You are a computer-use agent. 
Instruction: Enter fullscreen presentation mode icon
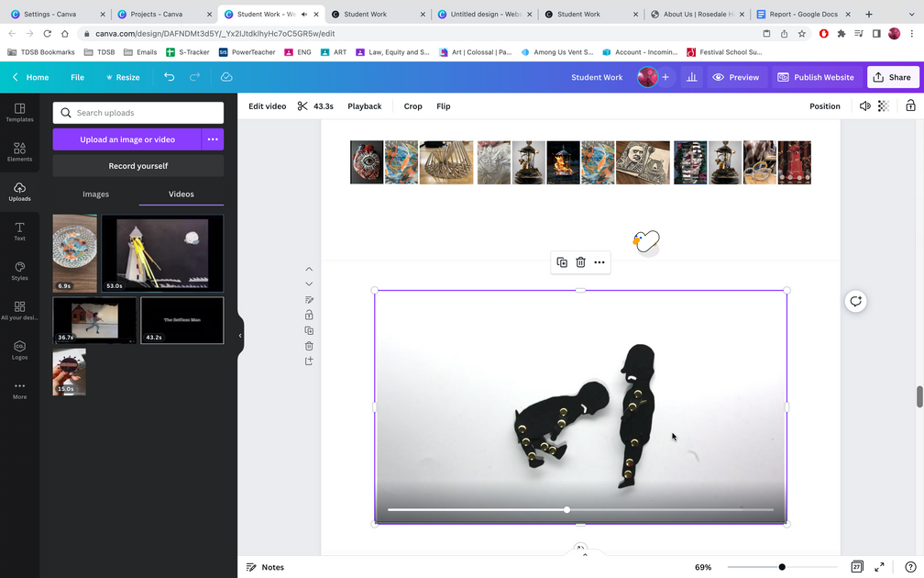[879, 567]
